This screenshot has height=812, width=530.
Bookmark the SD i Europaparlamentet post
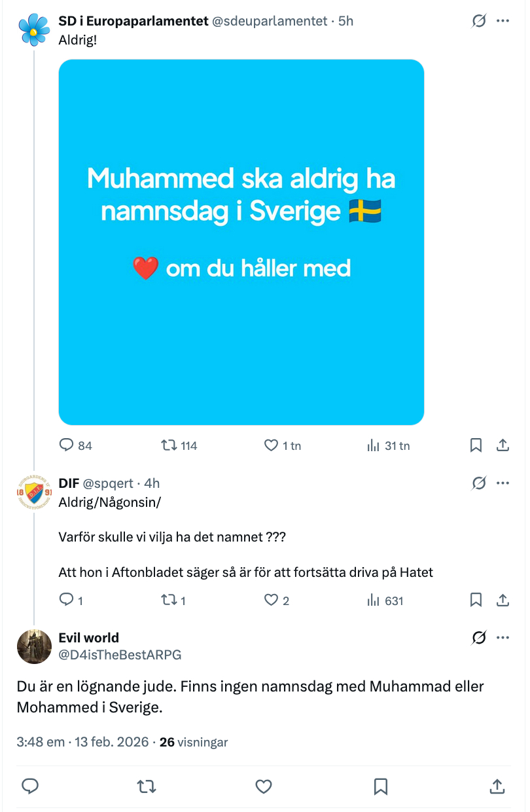click(x=476, y=445)
